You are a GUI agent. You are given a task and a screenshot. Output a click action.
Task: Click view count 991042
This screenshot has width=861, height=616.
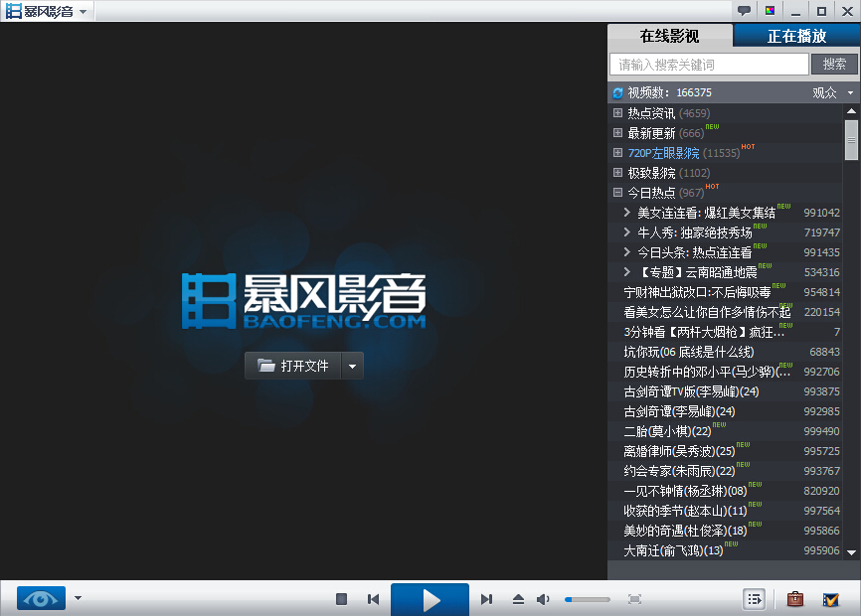click(x=821, y=213)
